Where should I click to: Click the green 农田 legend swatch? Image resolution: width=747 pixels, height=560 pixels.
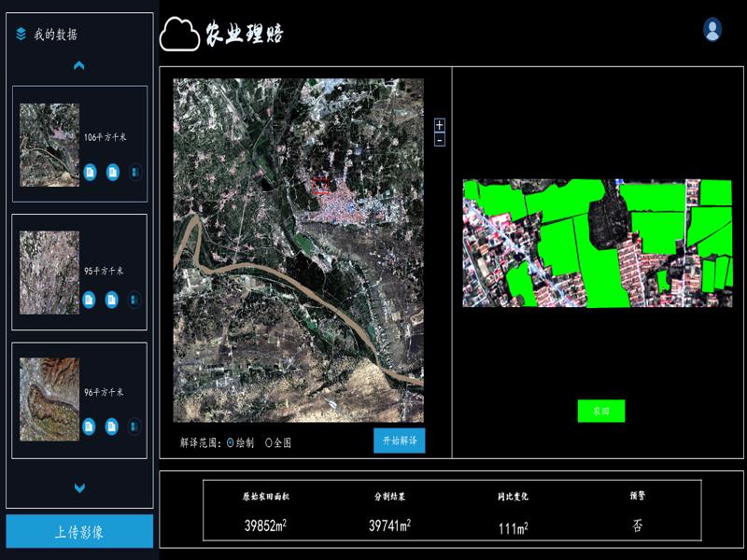(x=600, y=411)
